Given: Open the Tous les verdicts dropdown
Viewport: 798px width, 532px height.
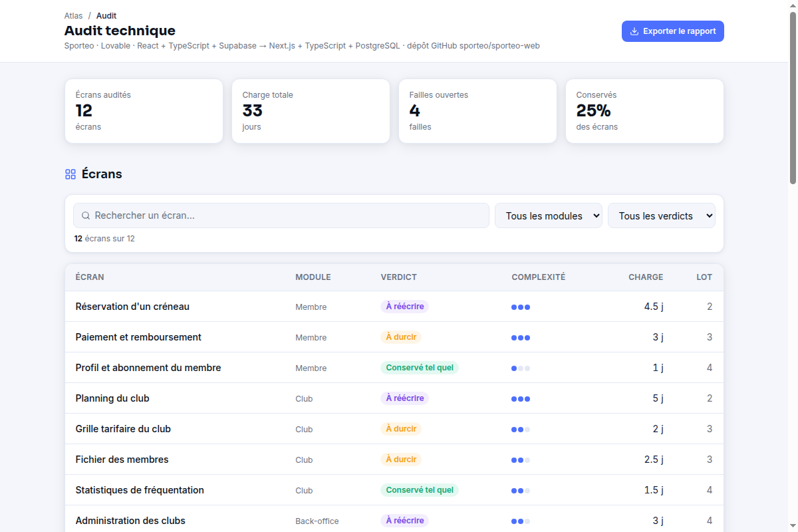Looking at the screenshot, I should pos(662,215).
